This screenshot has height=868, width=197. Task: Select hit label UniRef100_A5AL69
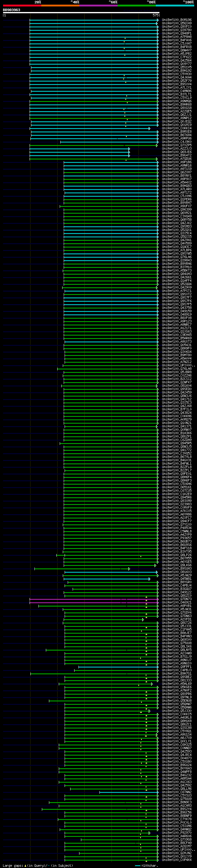coord(177,684)
